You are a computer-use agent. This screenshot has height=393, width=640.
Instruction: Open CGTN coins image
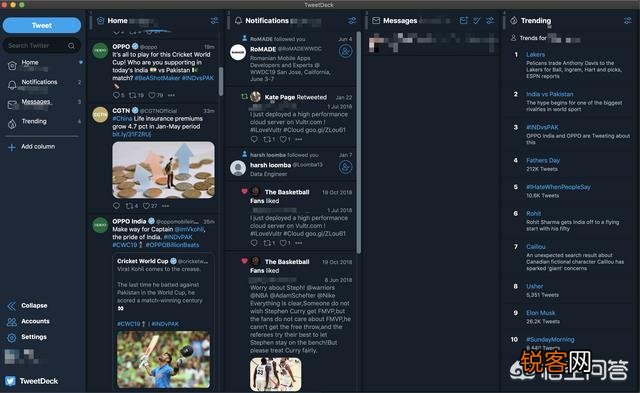pyautogui.click(x=163, y=170)
